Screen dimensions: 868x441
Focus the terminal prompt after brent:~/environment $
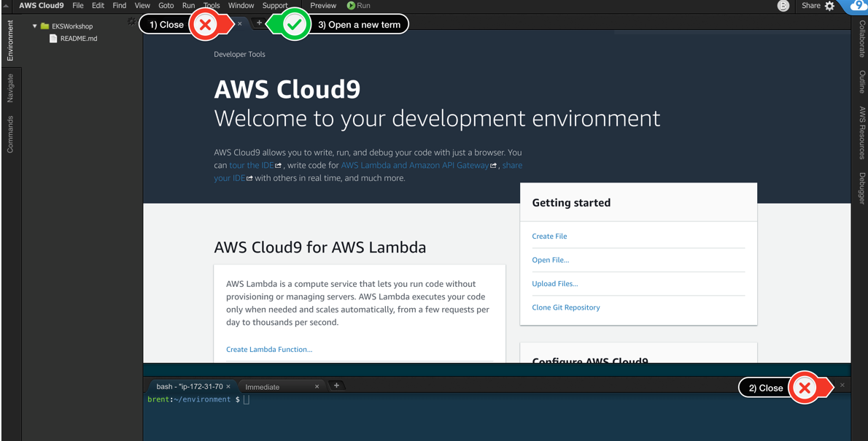pyautogui.click(x=247, y=399)
